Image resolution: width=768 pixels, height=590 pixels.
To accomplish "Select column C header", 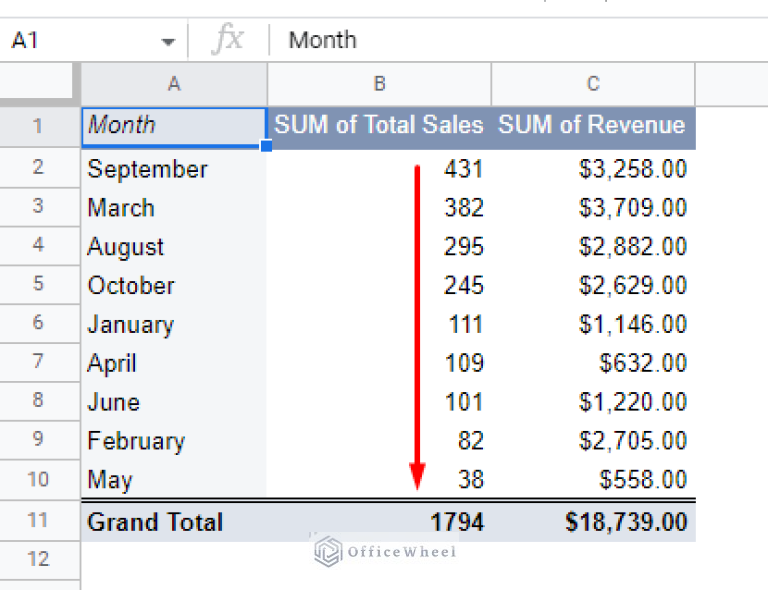I will (593, 85).
